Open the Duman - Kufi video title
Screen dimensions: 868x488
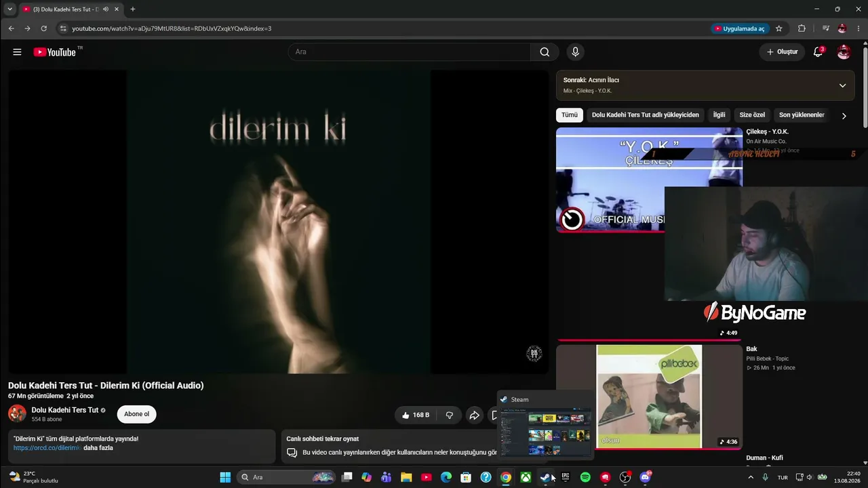click(x=764, y=458)
